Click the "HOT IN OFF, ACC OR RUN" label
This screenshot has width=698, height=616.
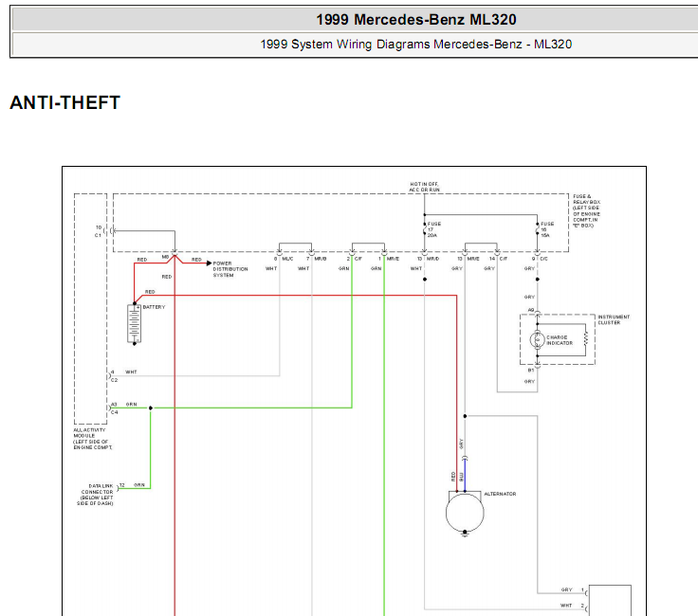pyautogui.click(x=424, y=187)
